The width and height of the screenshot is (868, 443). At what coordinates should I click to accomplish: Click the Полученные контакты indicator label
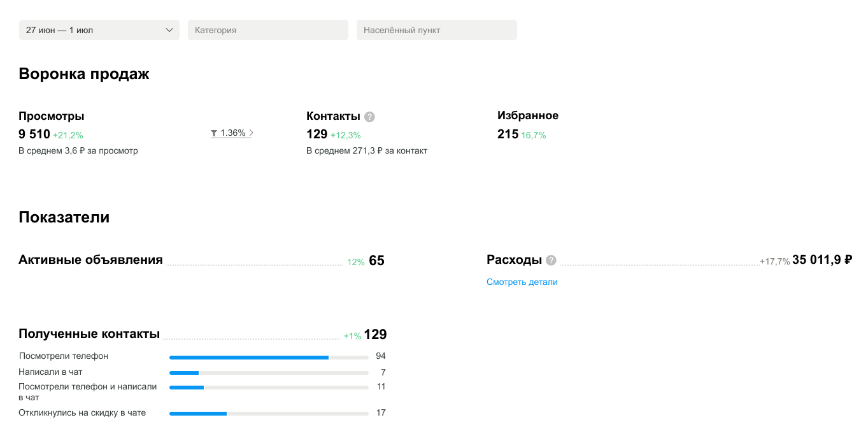(x=89, y=334)
